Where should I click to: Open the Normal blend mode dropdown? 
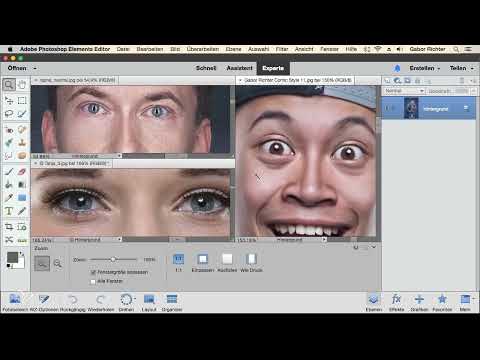click(404, 91)
